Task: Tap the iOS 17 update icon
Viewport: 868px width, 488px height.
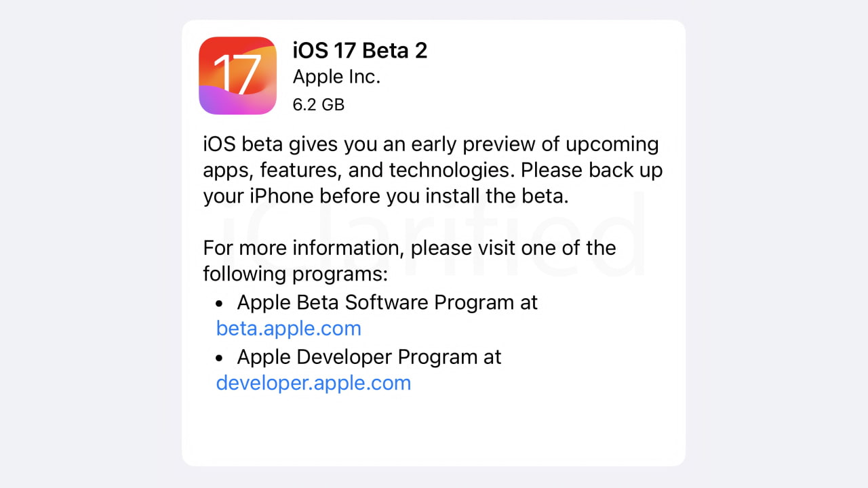Action: coord(237,75)
